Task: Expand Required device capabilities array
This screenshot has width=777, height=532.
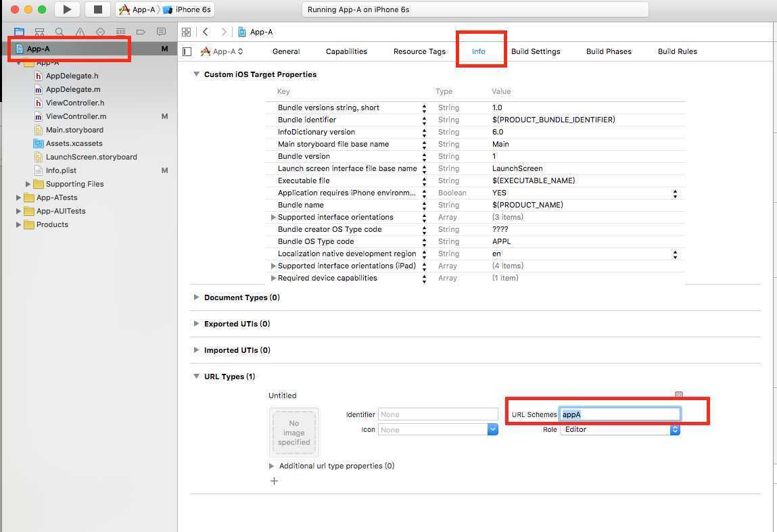Action: [x=273, y=278]
